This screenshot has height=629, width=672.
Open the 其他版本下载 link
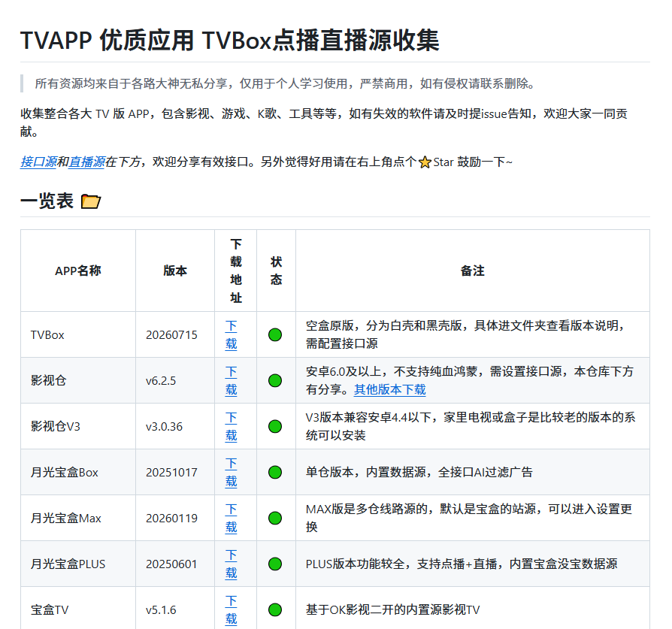[390, 389]
